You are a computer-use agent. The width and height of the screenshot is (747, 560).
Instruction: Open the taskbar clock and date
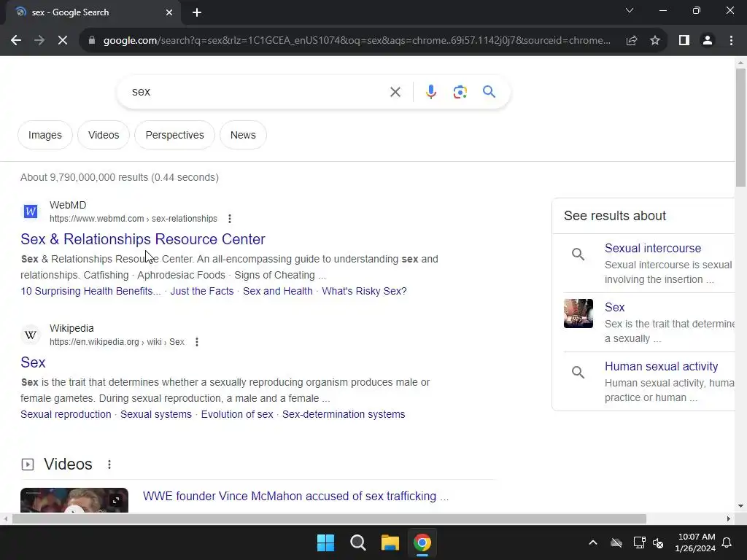click(696, 542)
